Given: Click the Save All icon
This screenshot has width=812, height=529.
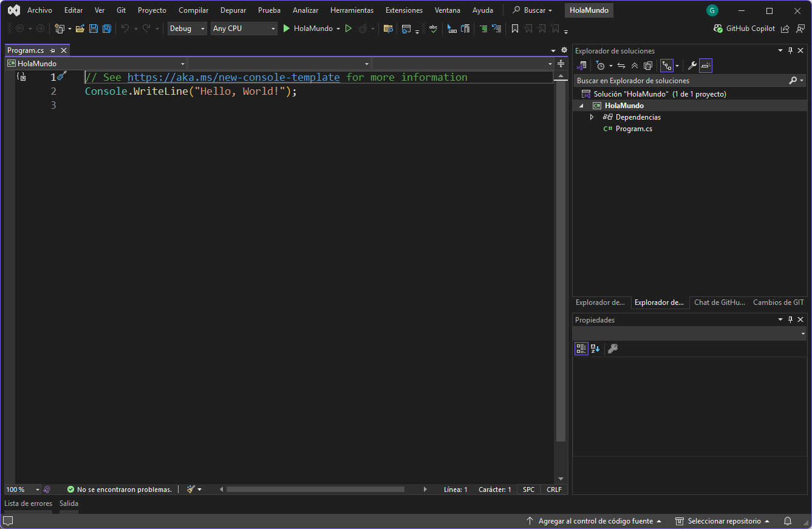Looking at the screenshot, I should tap(107, 29).
